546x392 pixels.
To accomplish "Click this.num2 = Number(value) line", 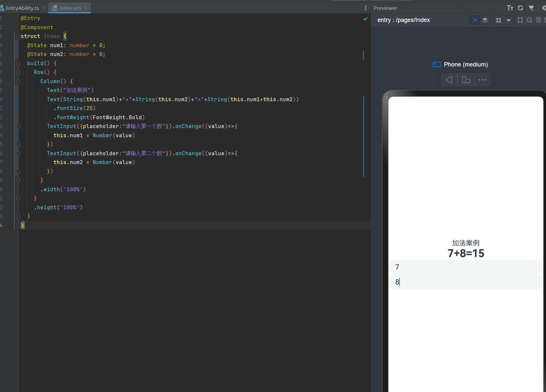I will pos(94,162).
